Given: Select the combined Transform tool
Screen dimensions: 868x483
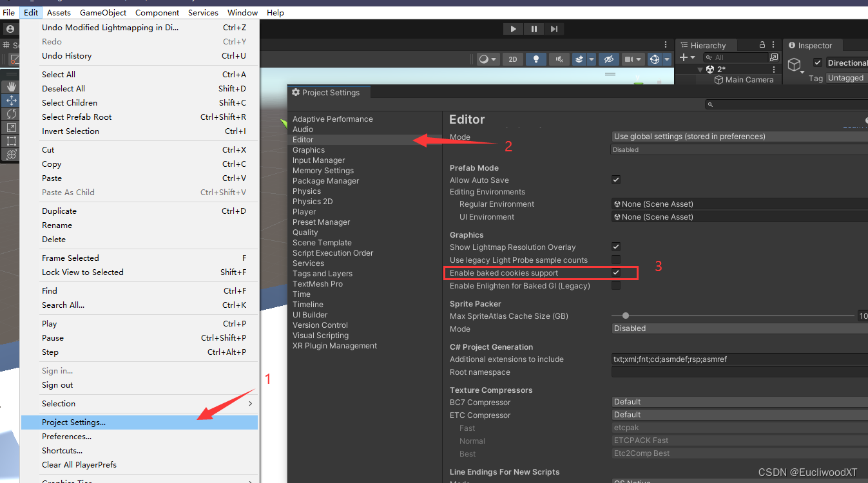Looking at the screenshot, I should click(11, 155).
